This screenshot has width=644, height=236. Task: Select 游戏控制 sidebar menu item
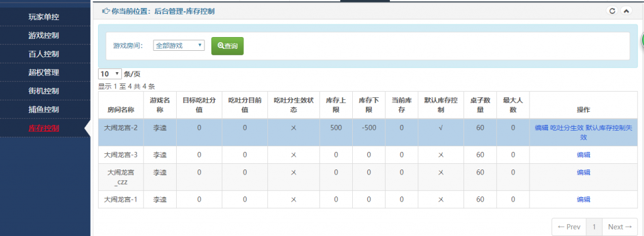(x=44, y=35)
